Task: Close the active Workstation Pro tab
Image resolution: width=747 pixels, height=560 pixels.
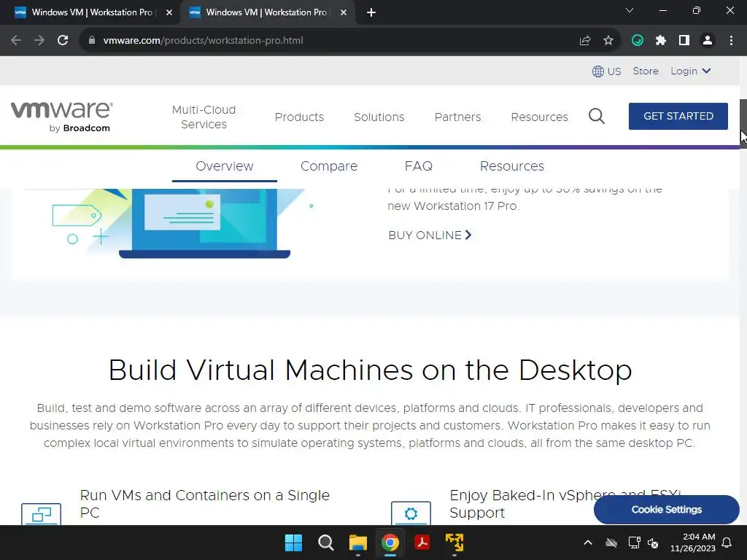Action: click(344, 13)
